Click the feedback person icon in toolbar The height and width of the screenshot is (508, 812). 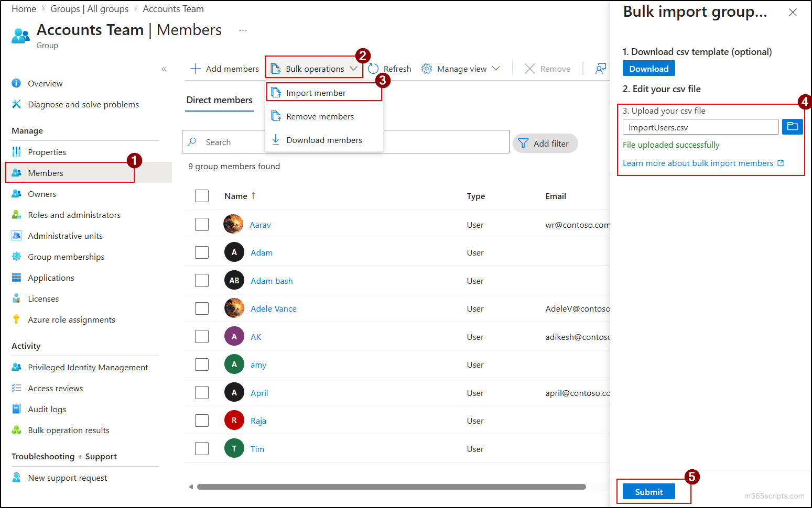601,69
